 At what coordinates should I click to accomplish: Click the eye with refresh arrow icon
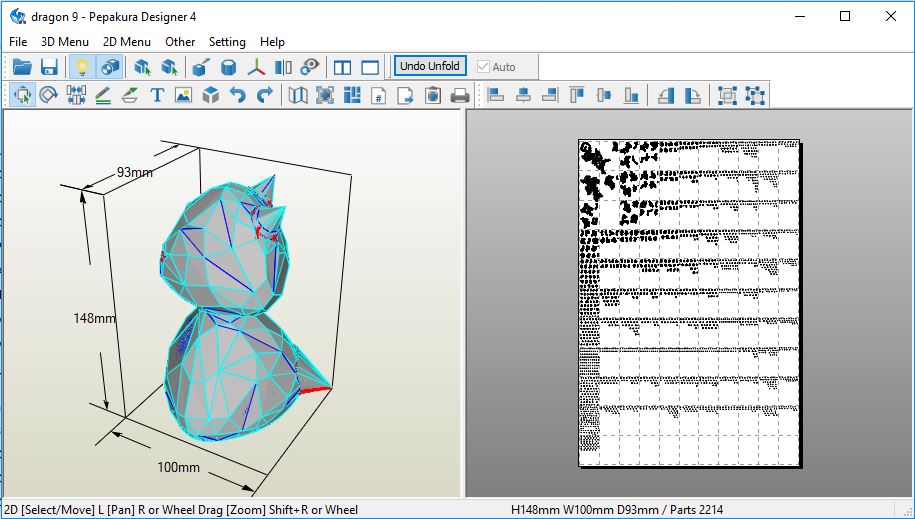pyautogui.click(x=310, y=67)
